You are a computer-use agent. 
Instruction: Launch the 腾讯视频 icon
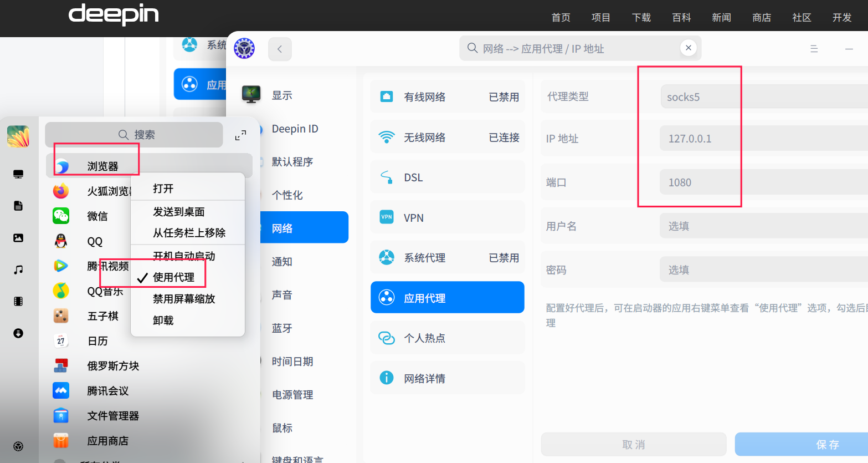pos(61,266)
